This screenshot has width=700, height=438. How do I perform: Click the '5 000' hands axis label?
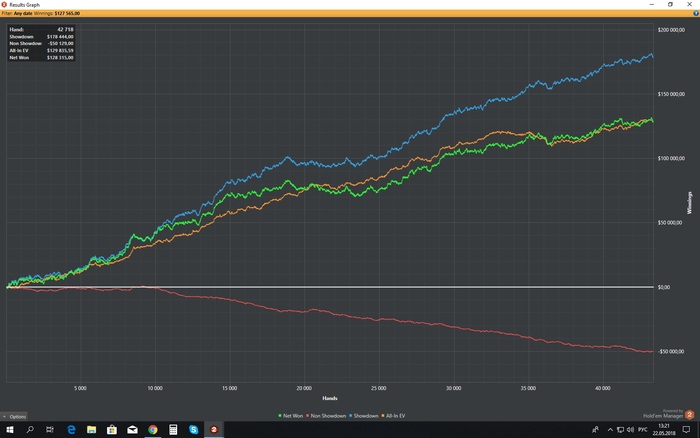click(80, 388)
